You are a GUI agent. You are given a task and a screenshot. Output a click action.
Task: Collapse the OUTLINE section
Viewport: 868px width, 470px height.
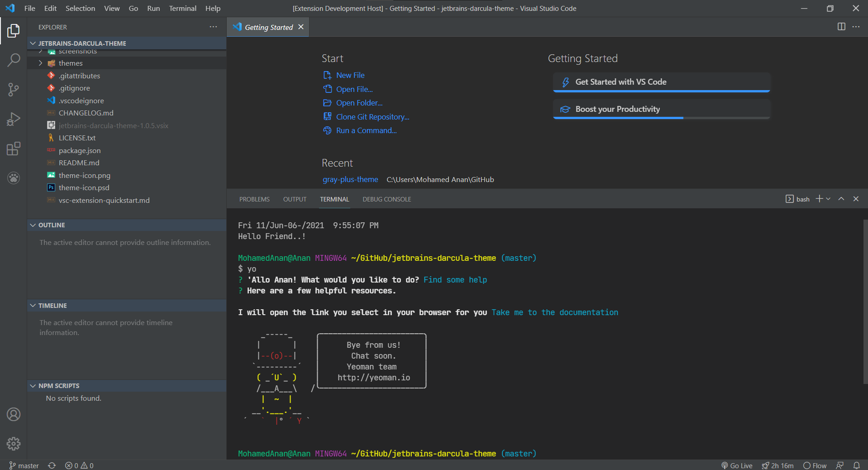pos(127,225)
